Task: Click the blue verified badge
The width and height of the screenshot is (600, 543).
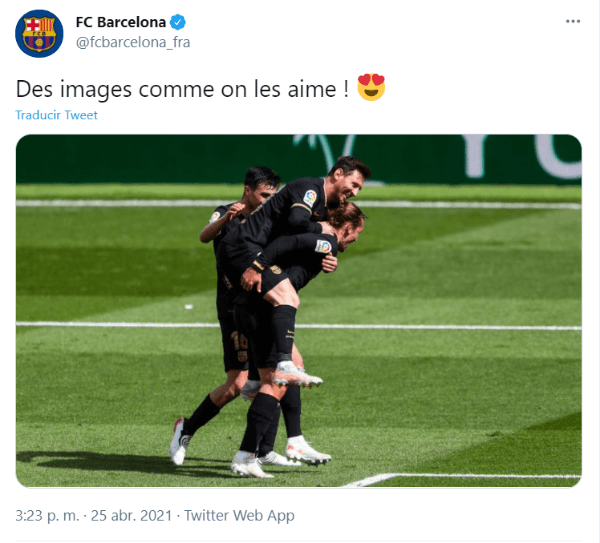Action: pyautogui.click(x=178, y=22)
